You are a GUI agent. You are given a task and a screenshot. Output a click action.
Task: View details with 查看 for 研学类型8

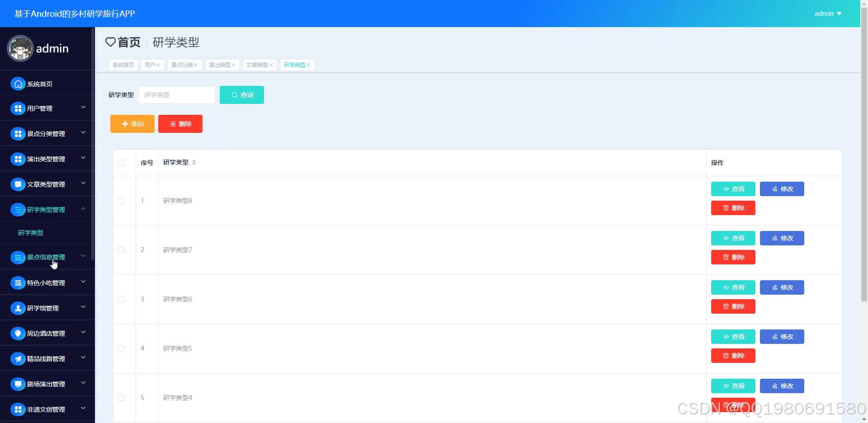point(733,189)
